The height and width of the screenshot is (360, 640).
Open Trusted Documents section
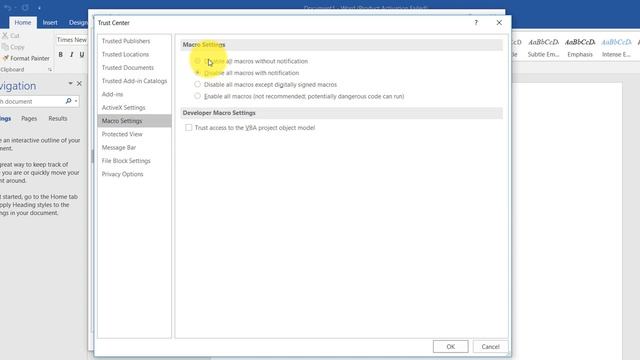pyautogui.click(x=128, y=68)
